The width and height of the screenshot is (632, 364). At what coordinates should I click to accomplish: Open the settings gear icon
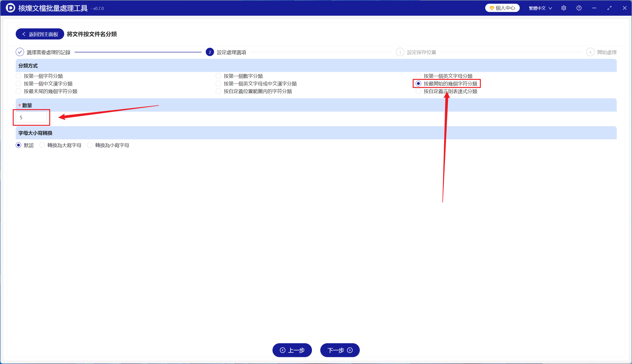pyautogui.click(x=564, y=8)
